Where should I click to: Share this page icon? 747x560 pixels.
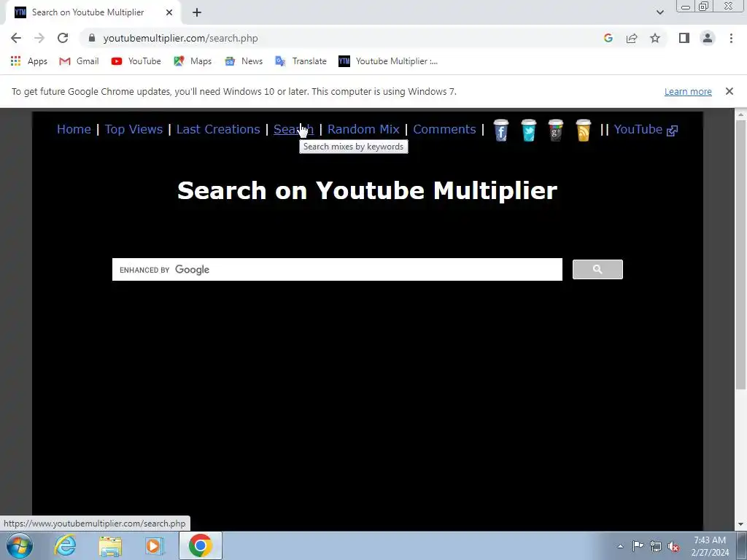click(632, 38)
